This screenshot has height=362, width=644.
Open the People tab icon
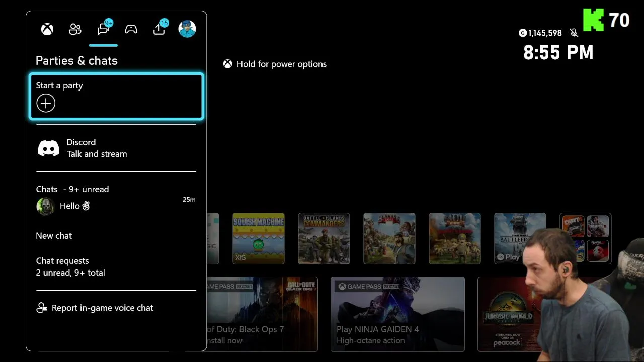[x=75, y=29]
